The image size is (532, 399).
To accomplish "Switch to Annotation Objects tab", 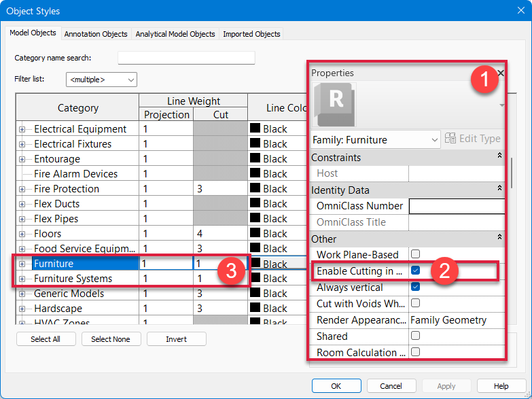I will pos(96,33).
